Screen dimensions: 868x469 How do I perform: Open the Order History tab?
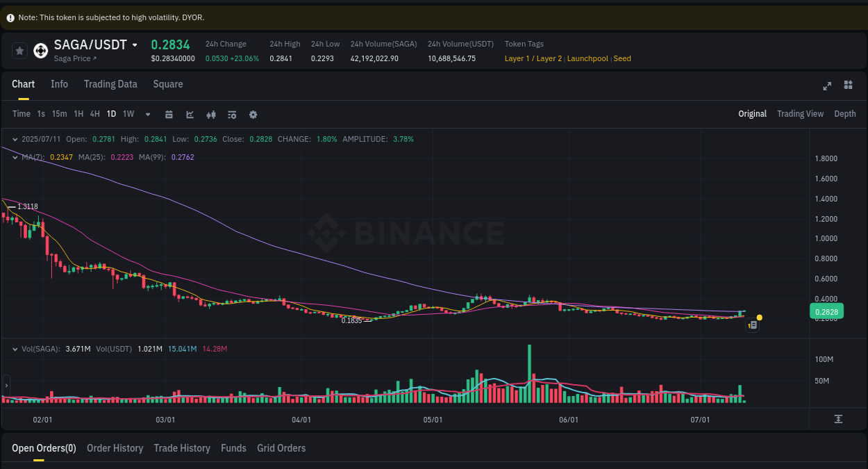point(115,448)
